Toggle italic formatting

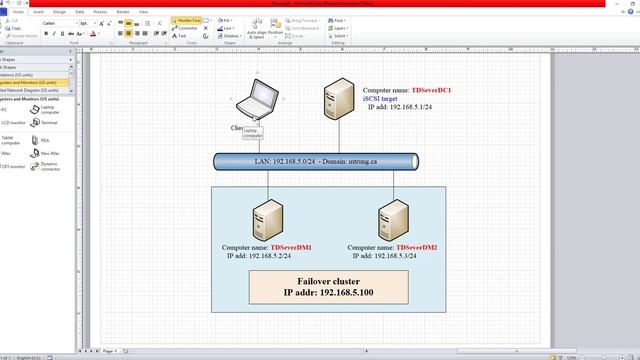pos(54,33)
